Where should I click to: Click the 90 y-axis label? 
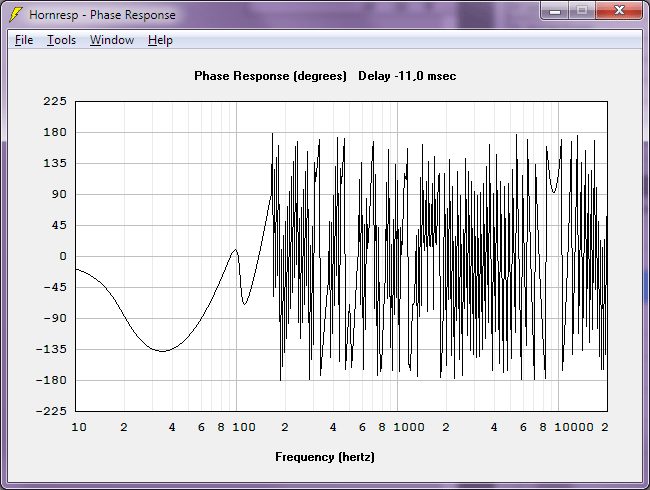pyautogui.click(x=59, y=194)
